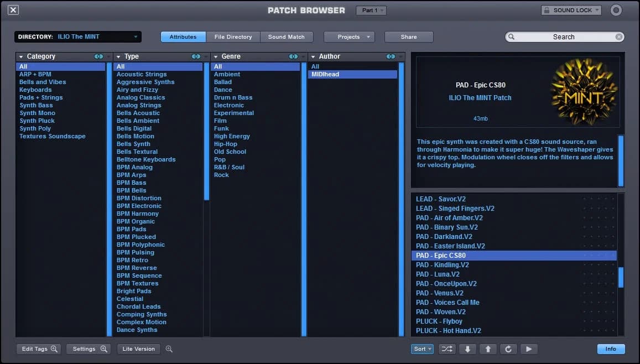Expand the Projects dropdown

[349, 37]
